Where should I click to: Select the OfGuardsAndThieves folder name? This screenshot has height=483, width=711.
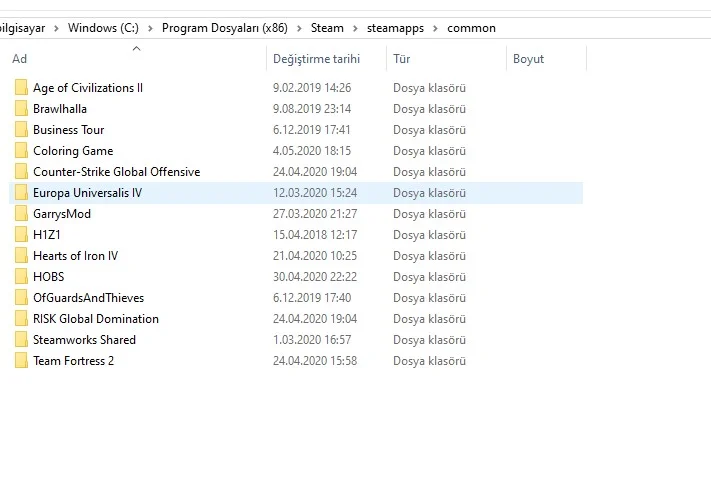[x=88, y=298]
